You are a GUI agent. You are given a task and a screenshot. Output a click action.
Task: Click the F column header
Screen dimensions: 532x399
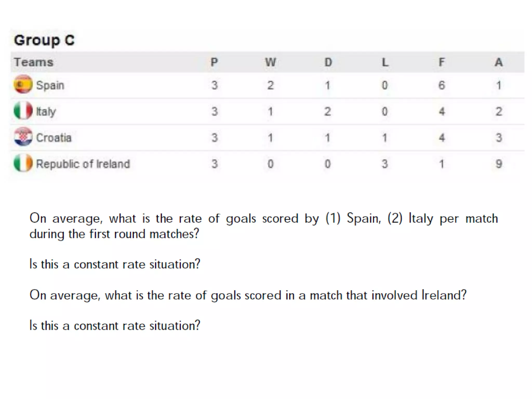[442, 62]
